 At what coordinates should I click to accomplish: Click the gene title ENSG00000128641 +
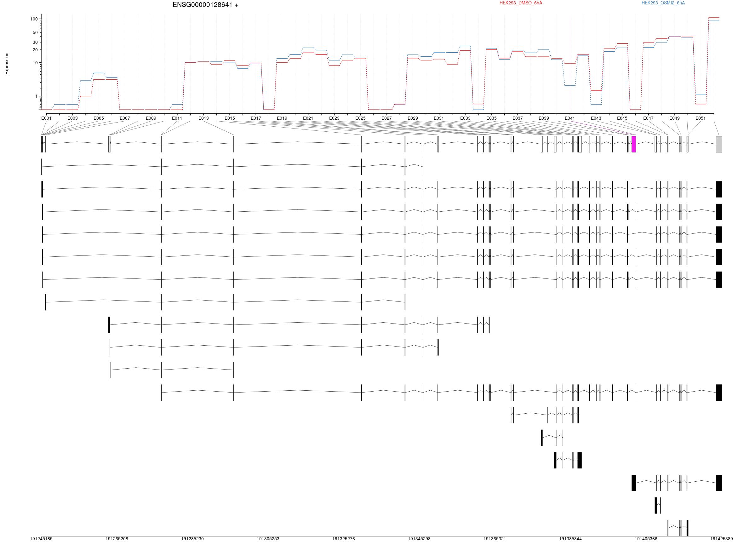click(205, 5)
